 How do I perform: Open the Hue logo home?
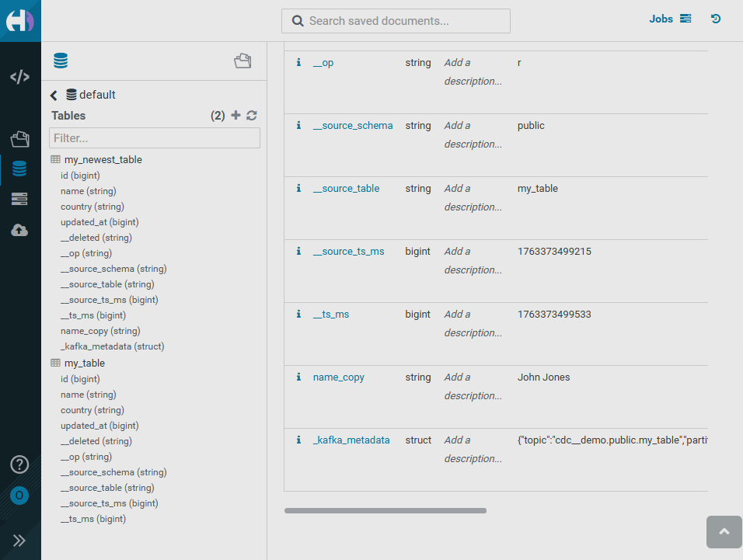(20, 20)
